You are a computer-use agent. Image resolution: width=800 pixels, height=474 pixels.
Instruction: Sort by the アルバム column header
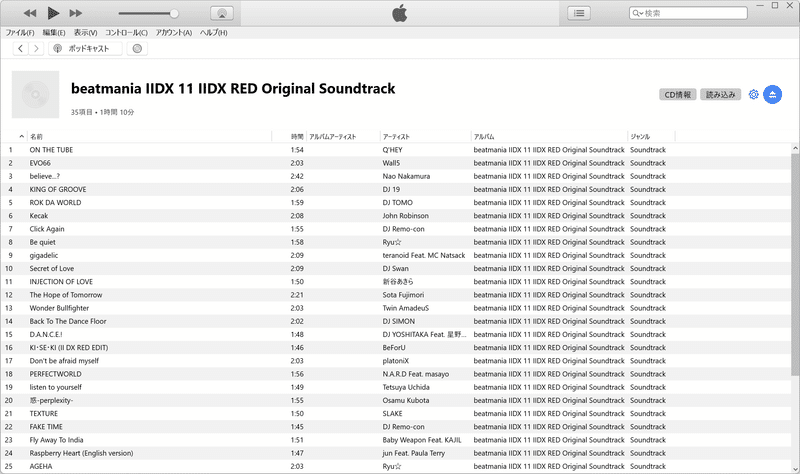[549, 136]
